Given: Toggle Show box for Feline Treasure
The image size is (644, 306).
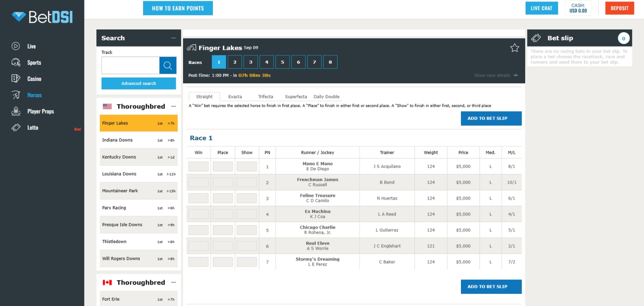Looking at the screenshot, I should coord(247,198).
